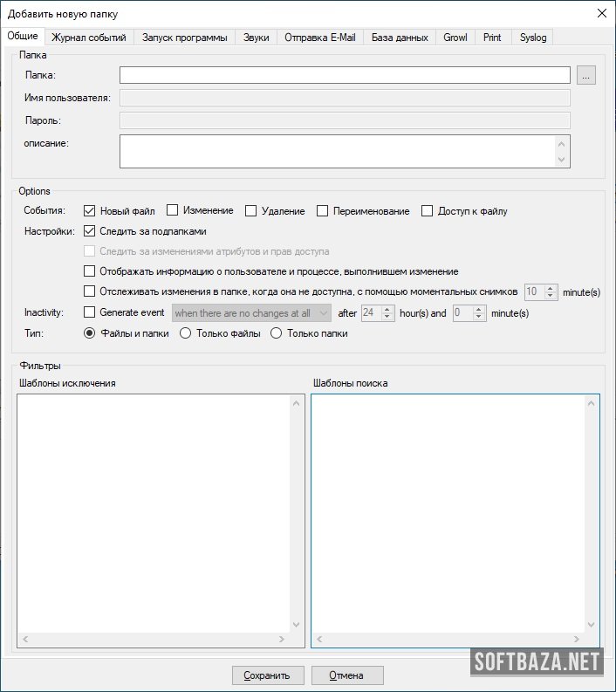The height and width of the screenshot is (692, 616).
Task: Decrease the inactivity hours spinner value
Action: pos(390,316)
